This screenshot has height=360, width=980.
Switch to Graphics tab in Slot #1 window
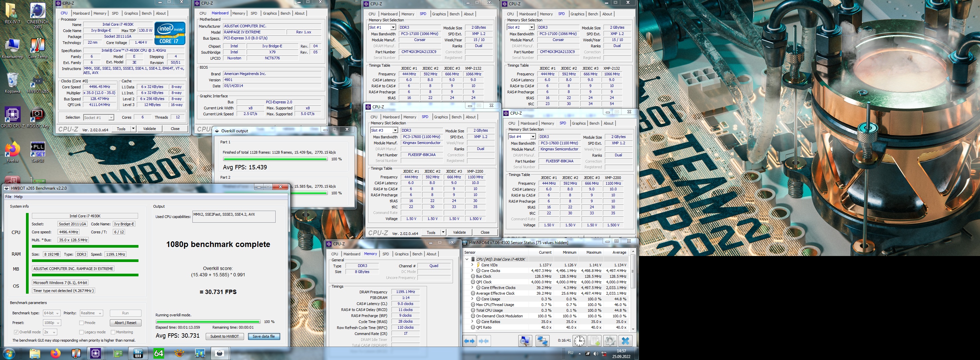[x=439, y=14]
